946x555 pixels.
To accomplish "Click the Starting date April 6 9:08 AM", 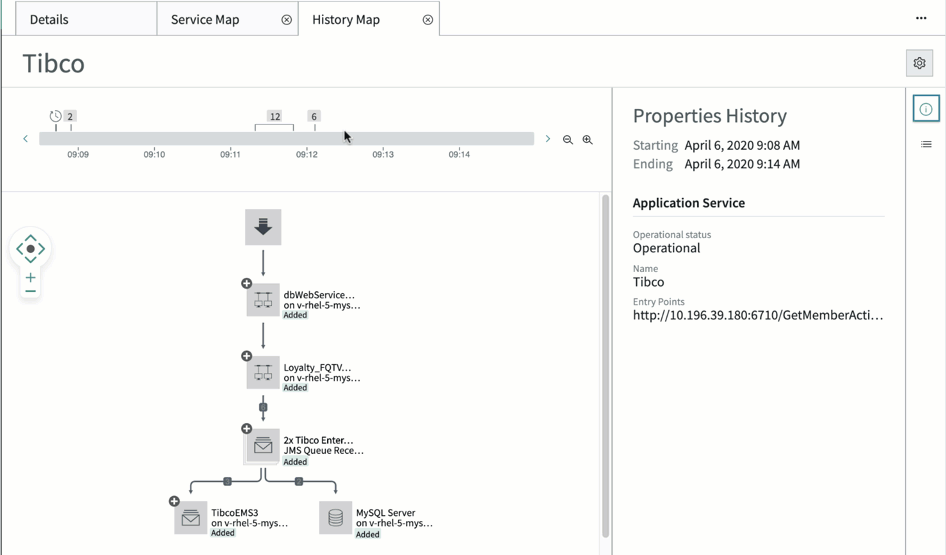I will 742,145.
